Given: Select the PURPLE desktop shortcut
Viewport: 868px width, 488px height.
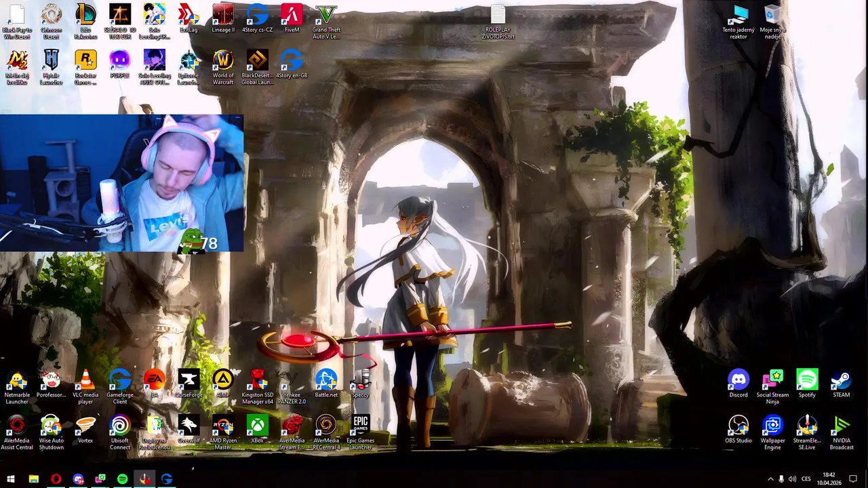Looking at the screenshot, I should point(119,64).
